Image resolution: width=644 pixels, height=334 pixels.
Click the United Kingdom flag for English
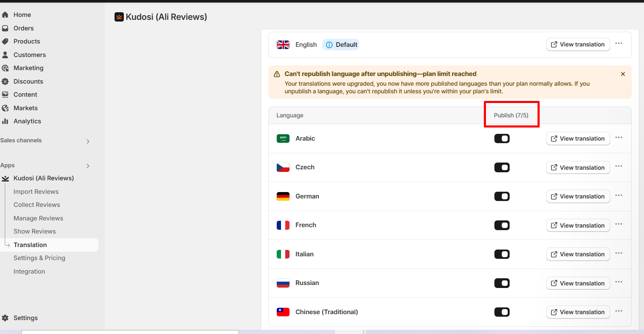283,45
